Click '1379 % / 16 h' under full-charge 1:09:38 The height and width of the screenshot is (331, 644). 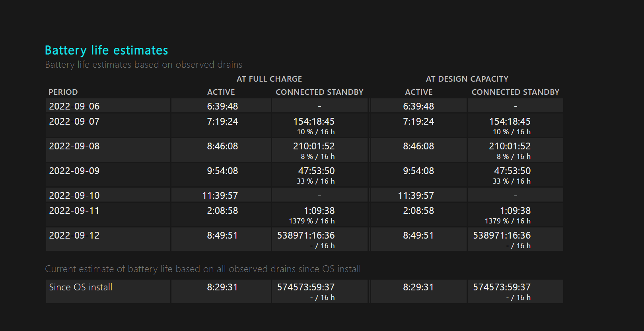[312, 221]
